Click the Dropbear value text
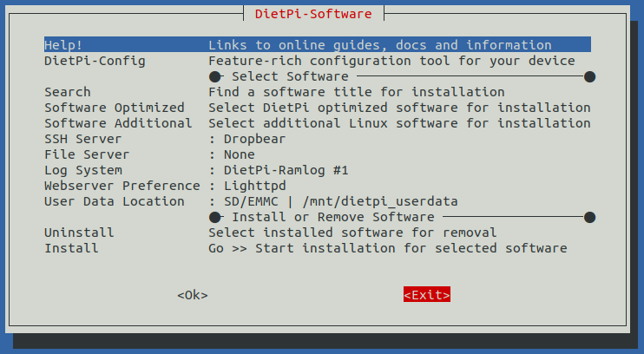The width and height of the screenshot is (644, 354). (x=254, y=139)
